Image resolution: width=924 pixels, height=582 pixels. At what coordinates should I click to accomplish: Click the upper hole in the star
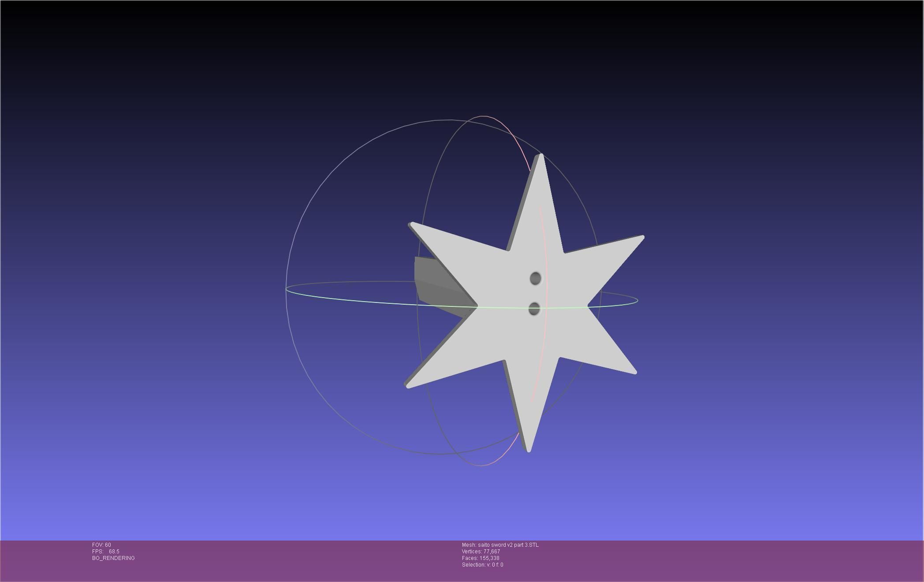click(535, 278)
